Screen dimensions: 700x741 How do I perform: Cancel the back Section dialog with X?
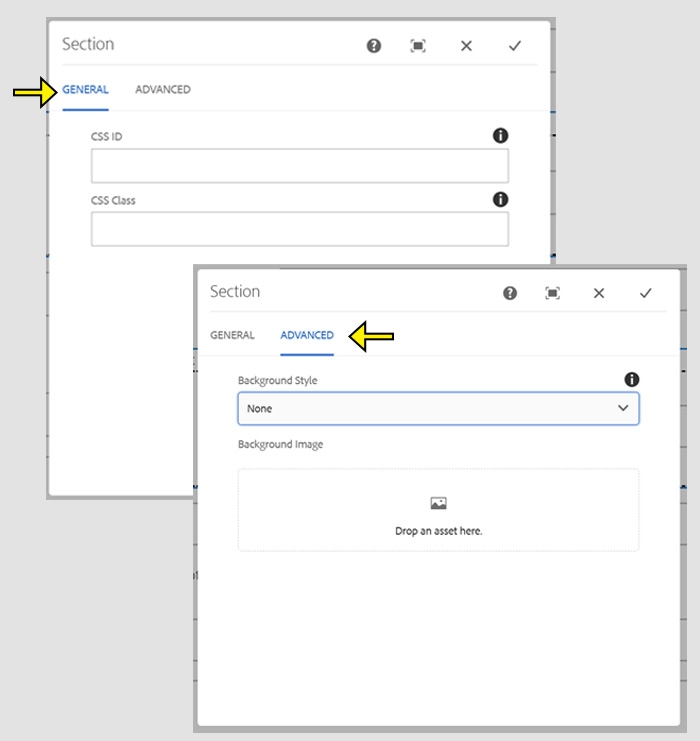tap(467, 46)
